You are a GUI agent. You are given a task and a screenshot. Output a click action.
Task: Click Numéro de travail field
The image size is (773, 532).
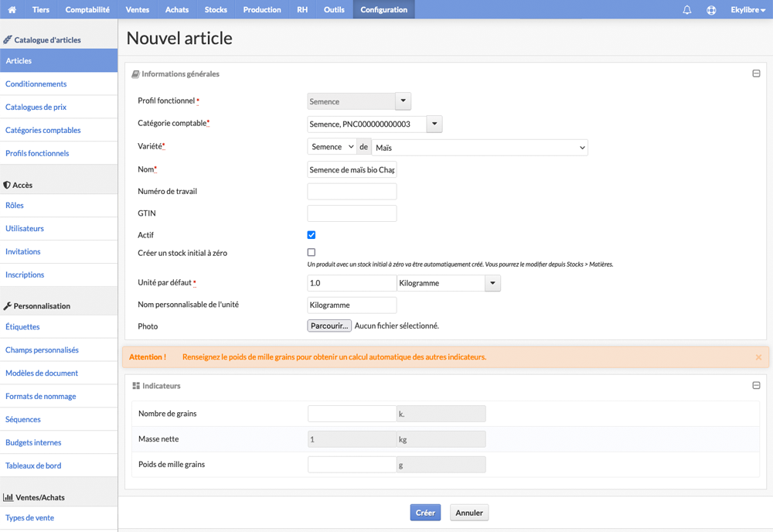[x=352, y=191]
